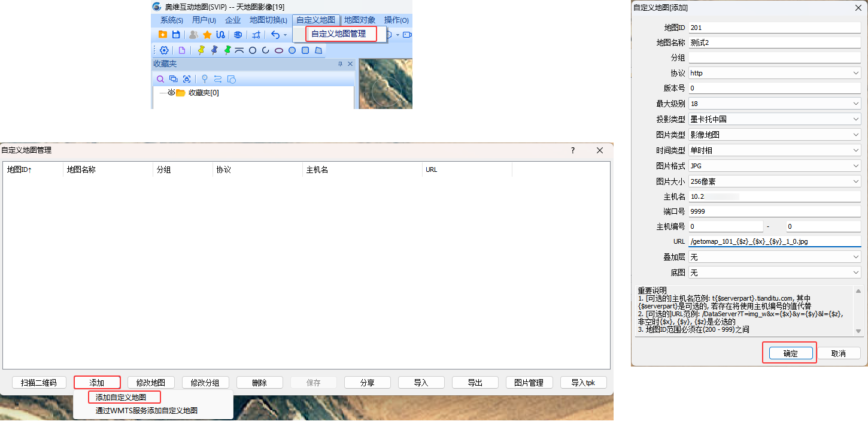Click 取消 button in add dialog
Screen dimensions: 868x424
coord(839,353)
